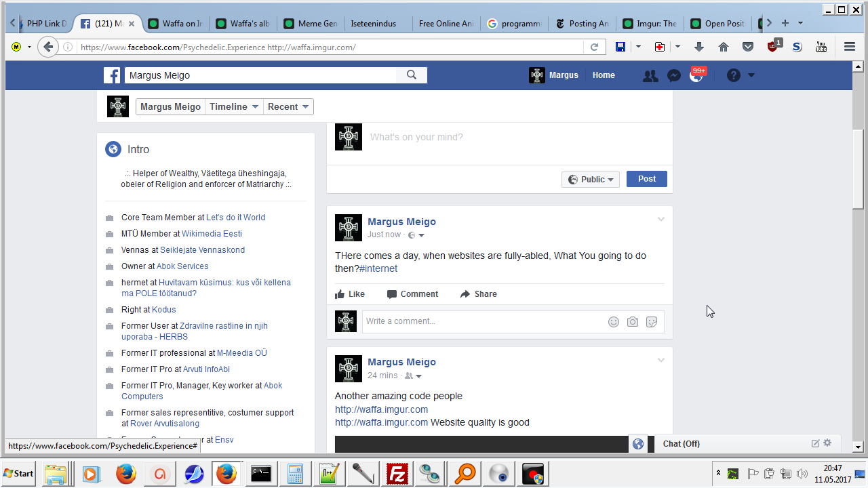Open the #internet hashtag link
868x488 pixels.
378,268
